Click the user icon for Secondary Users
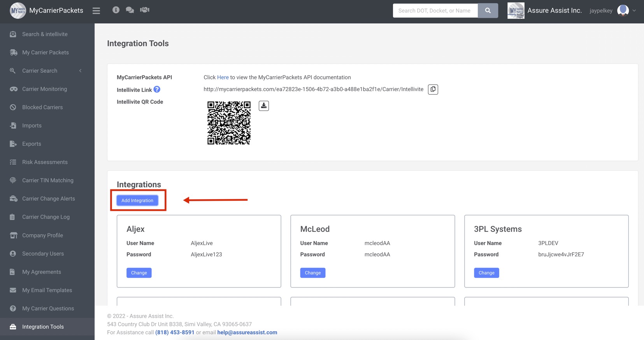 [13, 254]
